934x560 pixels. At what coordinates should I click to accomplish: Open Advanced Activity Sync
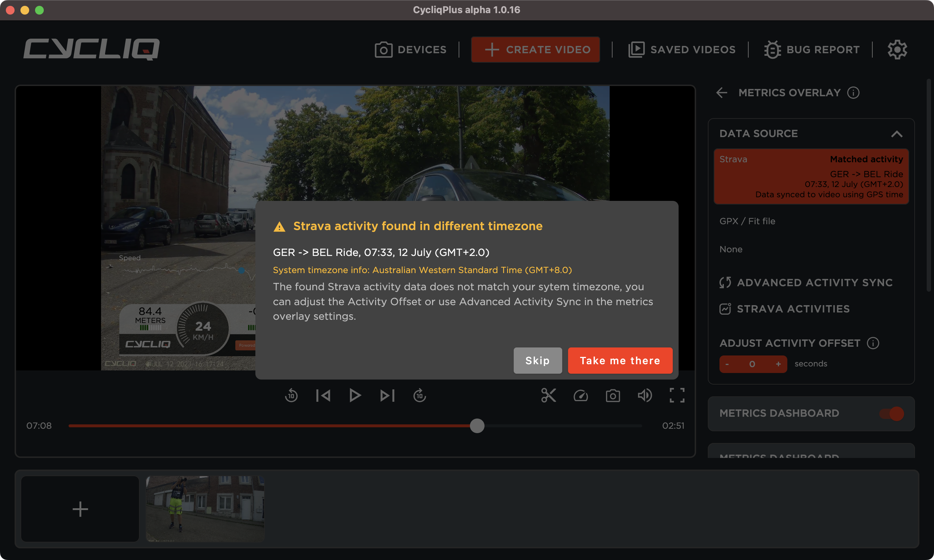806,282
